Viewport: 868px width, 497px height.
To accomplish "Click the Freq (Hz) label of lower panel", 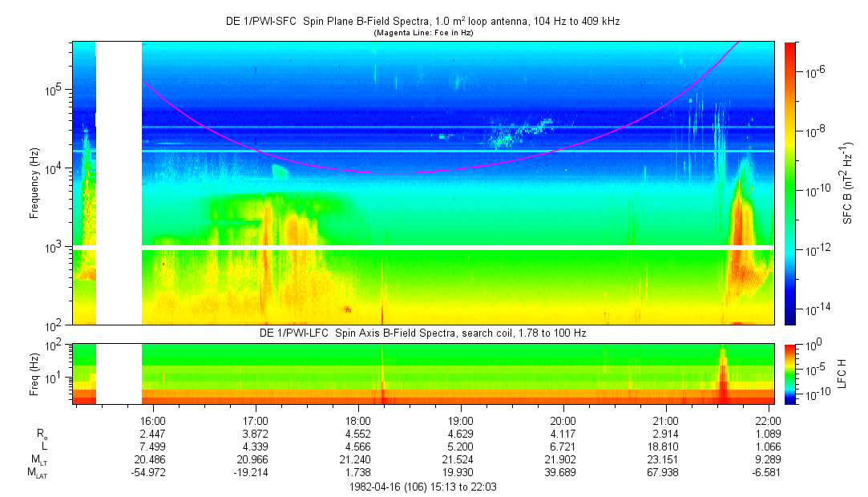I will click(x=35, y=374).
